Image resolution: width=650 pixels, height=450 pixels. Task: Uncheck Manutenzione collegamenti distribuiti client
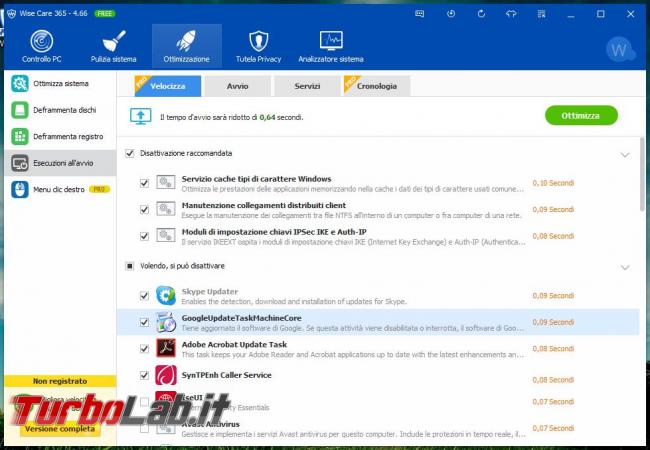pyautogui.click(x=144, y=209)
